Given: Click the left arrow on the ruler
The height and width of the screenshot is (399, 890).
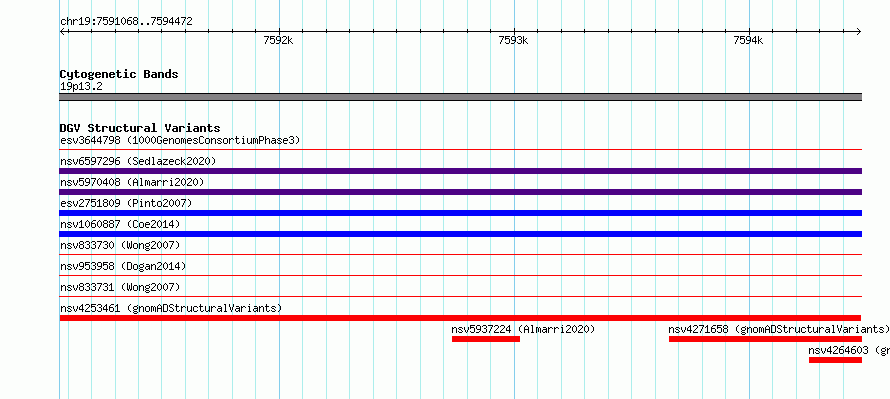Looking at the screenshot, I should tap(63, 31).
